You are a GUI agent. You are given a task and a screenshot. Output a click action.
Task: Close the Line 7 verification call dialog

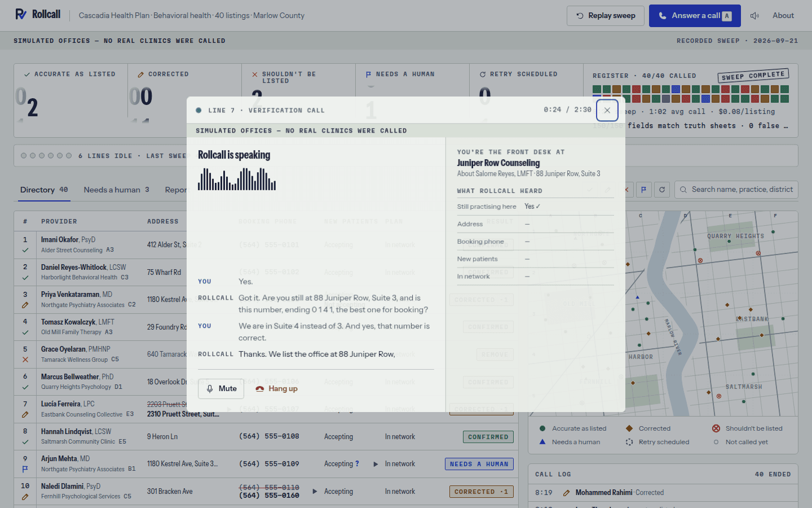(x=607, y=110)
